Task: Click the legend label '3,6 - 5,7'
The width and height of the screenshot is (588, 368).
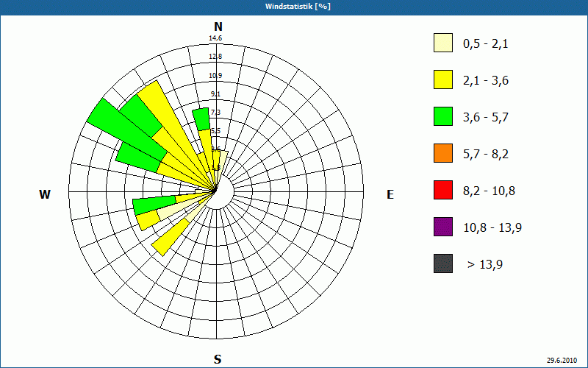Action: [486, 118]
